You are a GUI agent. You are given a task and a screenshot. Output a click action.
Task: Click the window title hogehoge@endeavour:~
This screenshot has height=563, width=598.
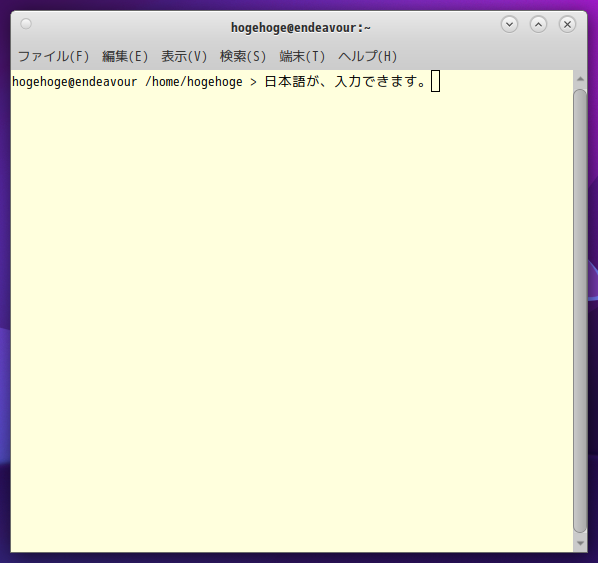(x=301, y=27)
